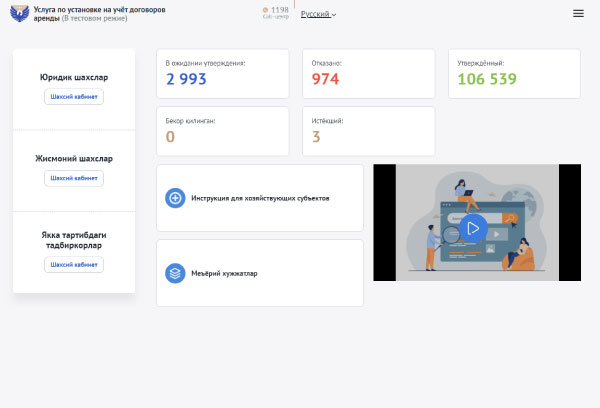
Task: Click the orange call-center dot icon near 1198
Action: click(x=265, y=10)
